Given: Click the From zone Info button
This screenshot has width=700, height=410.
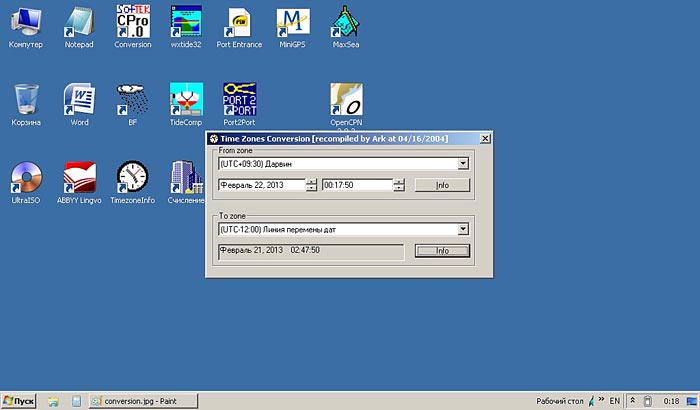Looking at the screenshot, I should 442,185.
